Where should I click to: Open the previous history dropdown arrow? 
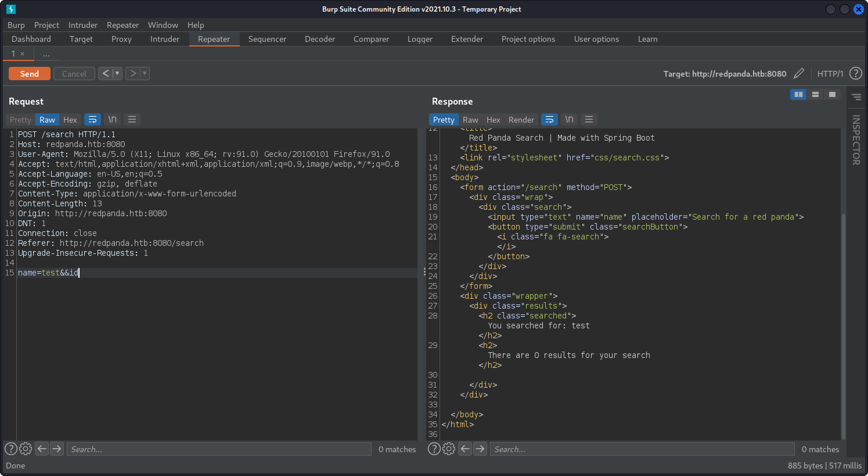[117, 74]
